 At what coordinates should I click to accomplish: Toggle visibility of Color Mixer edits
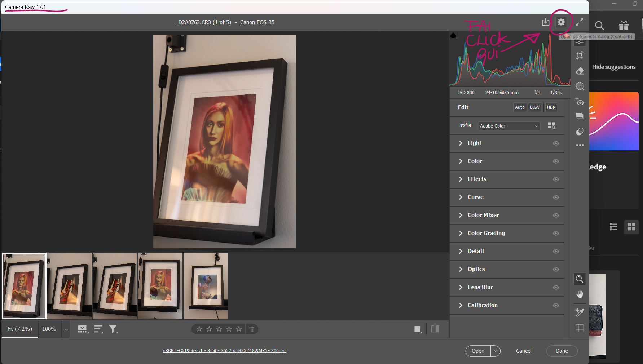[556, 216]
